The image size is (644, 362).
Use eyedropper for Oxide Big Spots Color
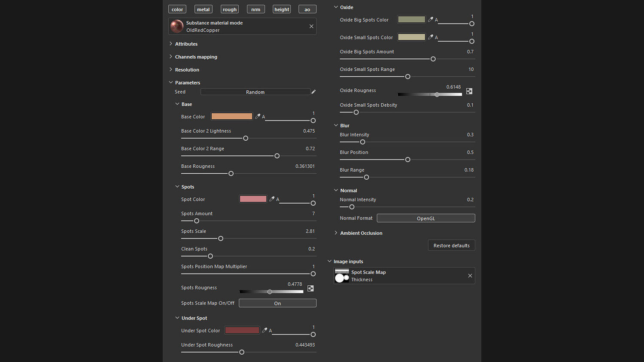431,19
